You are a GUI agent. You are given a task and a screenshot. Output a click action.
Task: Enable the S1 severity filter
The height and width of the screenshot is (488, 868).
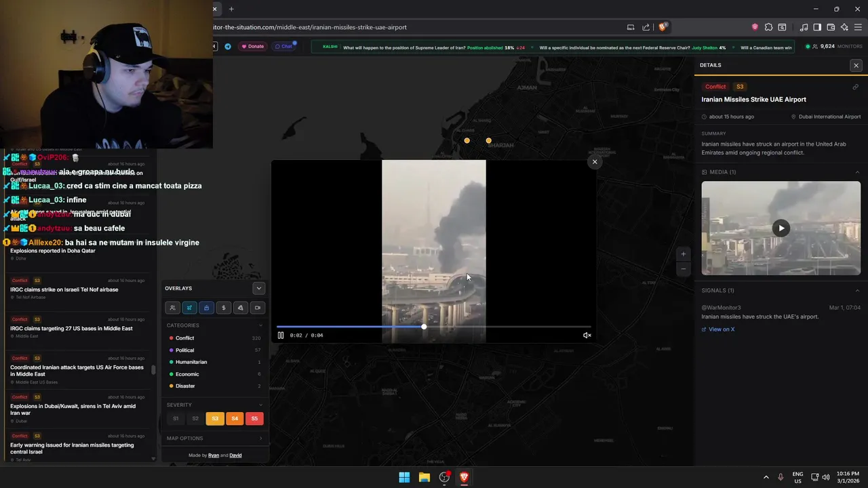coord(176,419)
